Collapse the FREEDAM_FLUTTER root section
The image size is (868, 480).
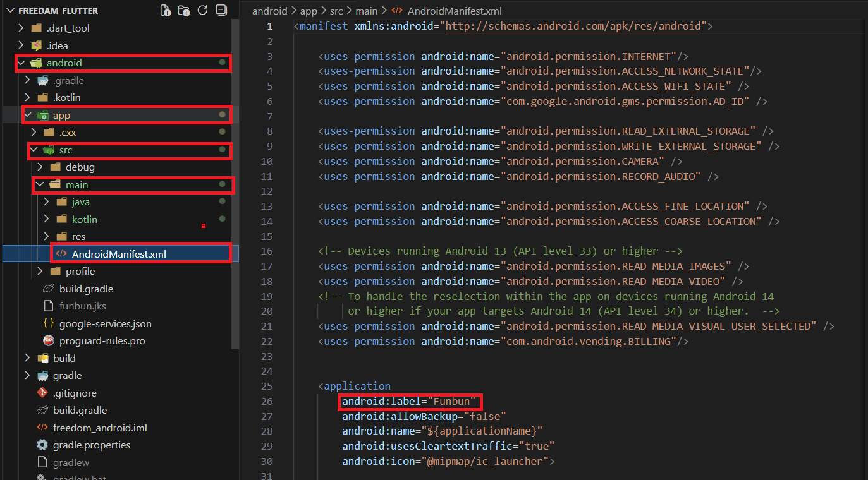click(x=9, y=11)
